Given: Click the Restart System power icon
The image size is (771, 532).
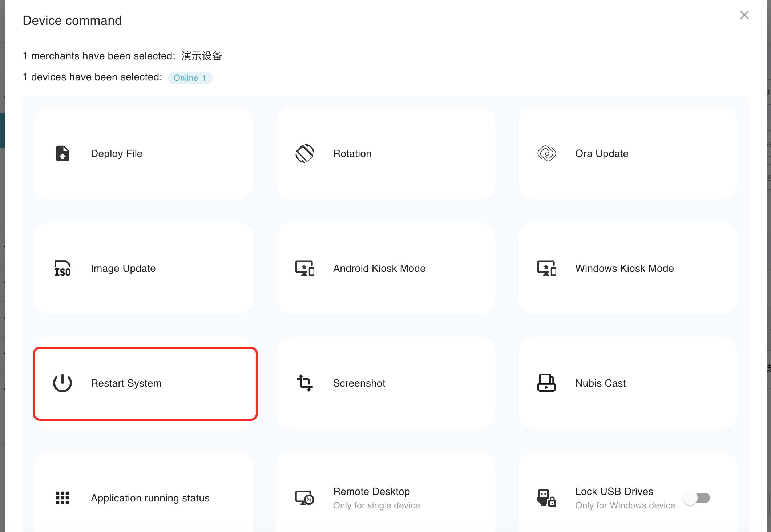Looking at the screenshot, I should 62,383.
